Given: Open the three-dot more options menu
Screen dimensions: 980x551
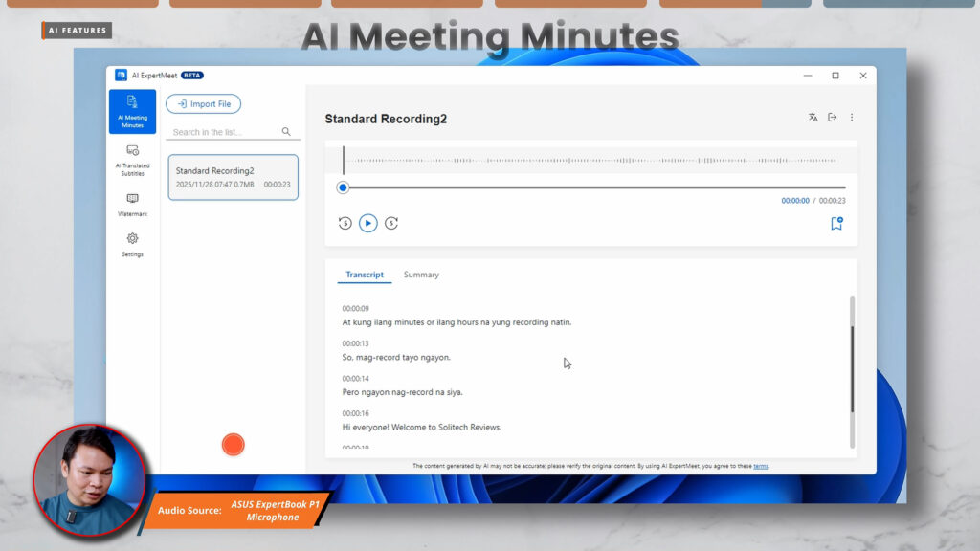Looking at the screenshot, I should point(852,118).
